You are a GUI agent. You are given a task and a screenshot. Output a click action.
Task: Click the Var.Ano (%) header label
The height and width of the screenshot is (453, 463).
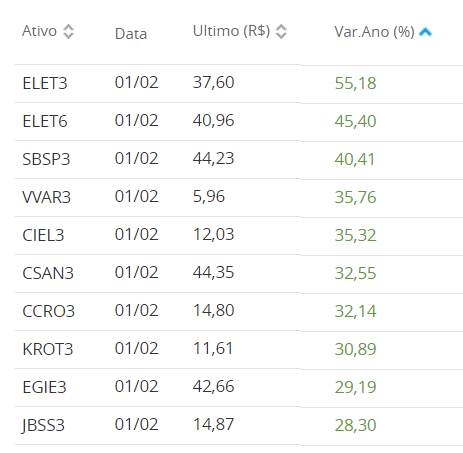(374, 32)
